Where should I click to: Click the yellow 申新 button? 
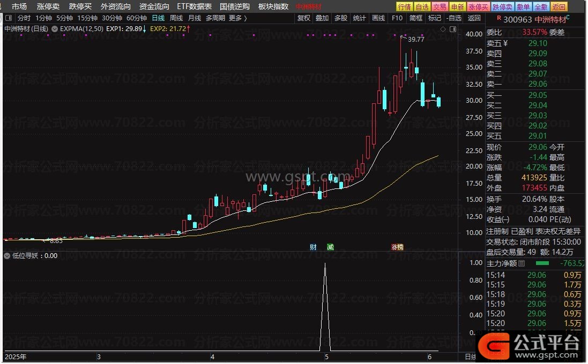tap(458, 7)
